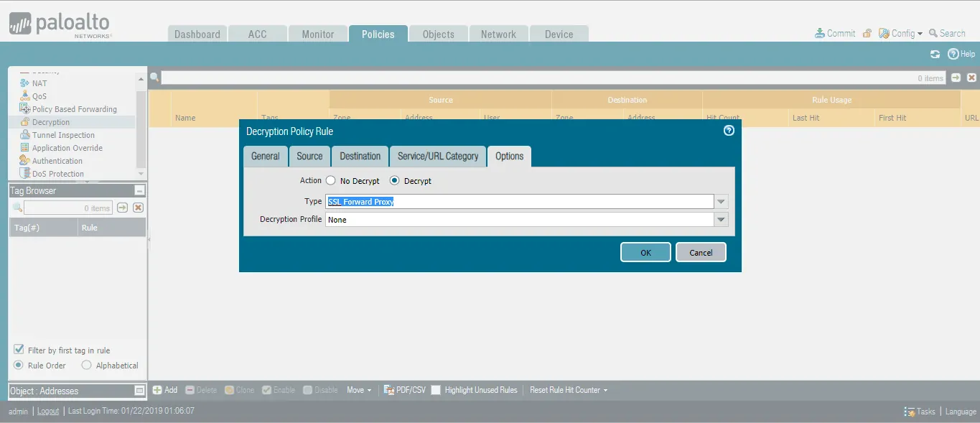Click the refresh icon beside Help

click(x=935, y=54)
